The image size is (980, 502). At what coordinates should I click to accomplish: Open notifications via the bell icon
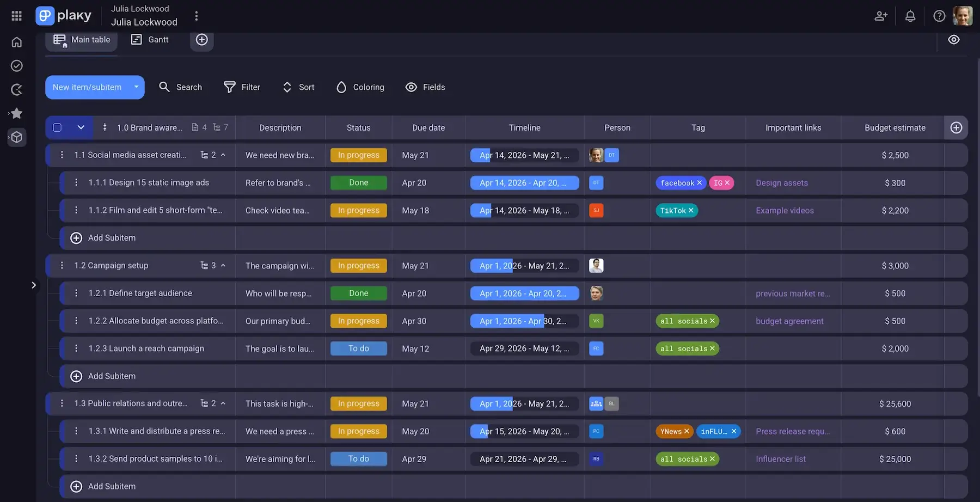(910, 16)
